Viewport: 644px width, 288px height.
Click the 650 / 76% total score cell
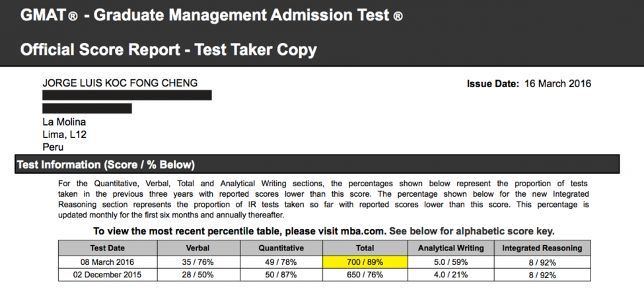[x=365, y=274]
